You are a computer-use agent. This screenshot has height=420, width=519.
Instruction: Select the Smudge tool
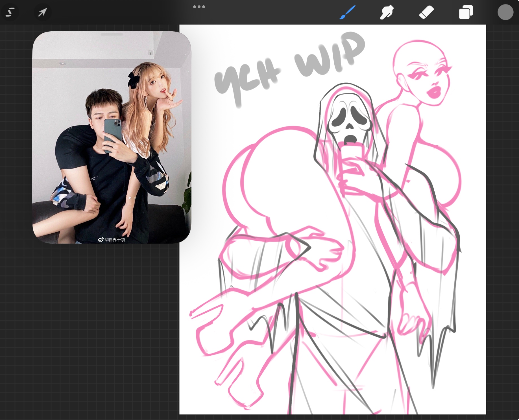(387, 12)
